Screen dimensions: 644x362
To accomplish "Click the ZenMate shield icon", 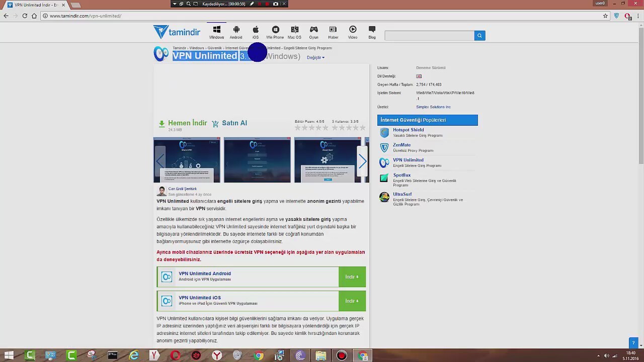I will [x=384, y=148].
